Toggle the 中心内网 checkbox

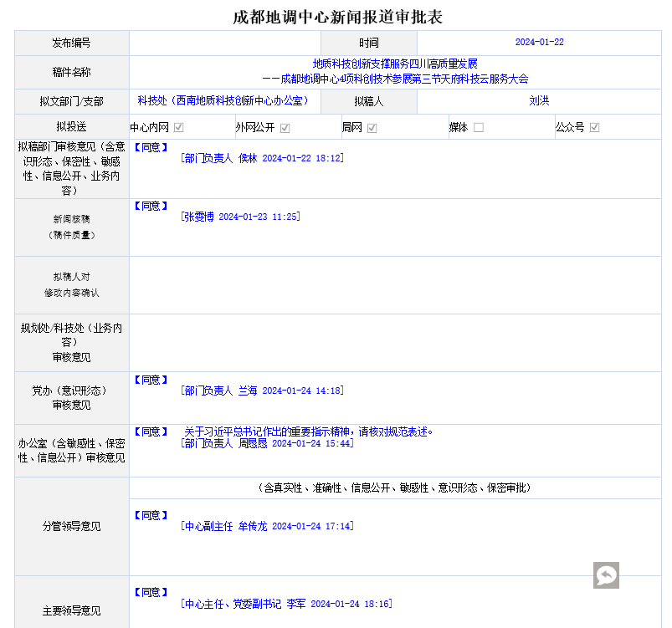coord(178,128)
